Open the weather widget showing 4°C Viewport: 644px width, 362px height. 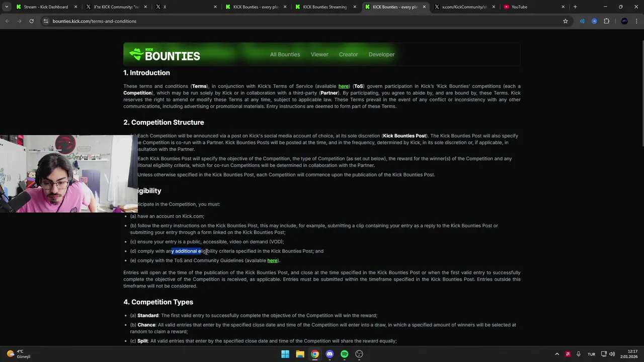19,354
